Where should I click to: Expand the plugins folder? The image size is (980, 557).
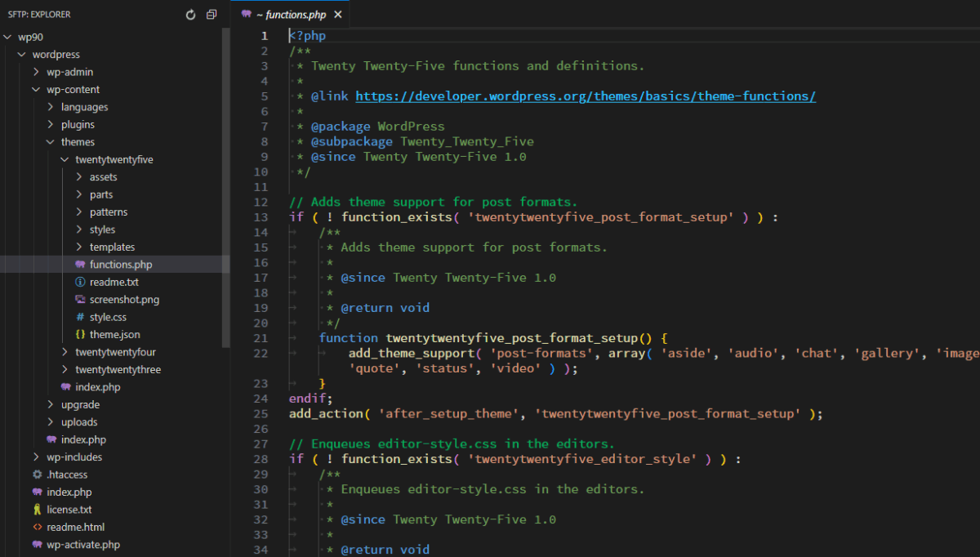click(x=51, y=125)
